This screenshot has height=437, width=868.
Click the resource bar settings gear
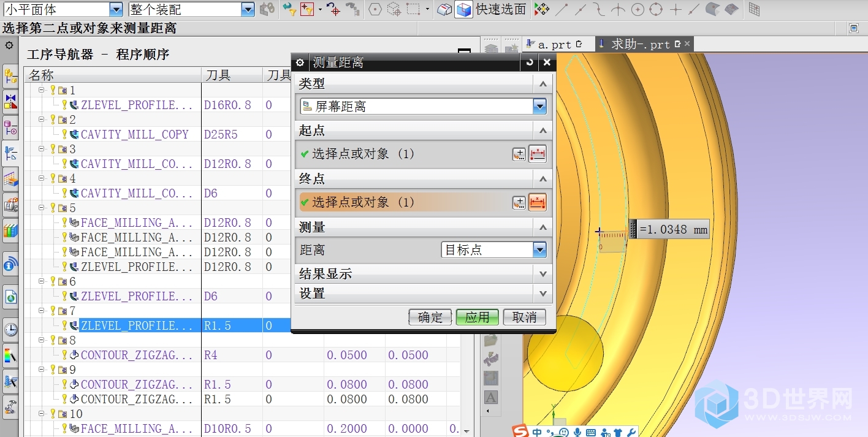9,45
